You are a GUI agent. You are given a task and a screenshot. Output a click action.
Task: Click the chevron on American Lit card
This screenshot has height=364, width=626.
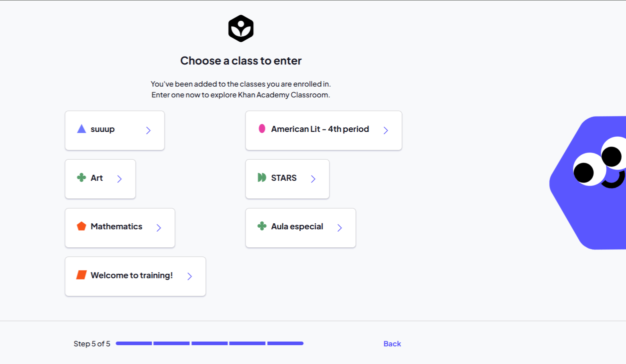pyautogui.click(x=386, y=130)
